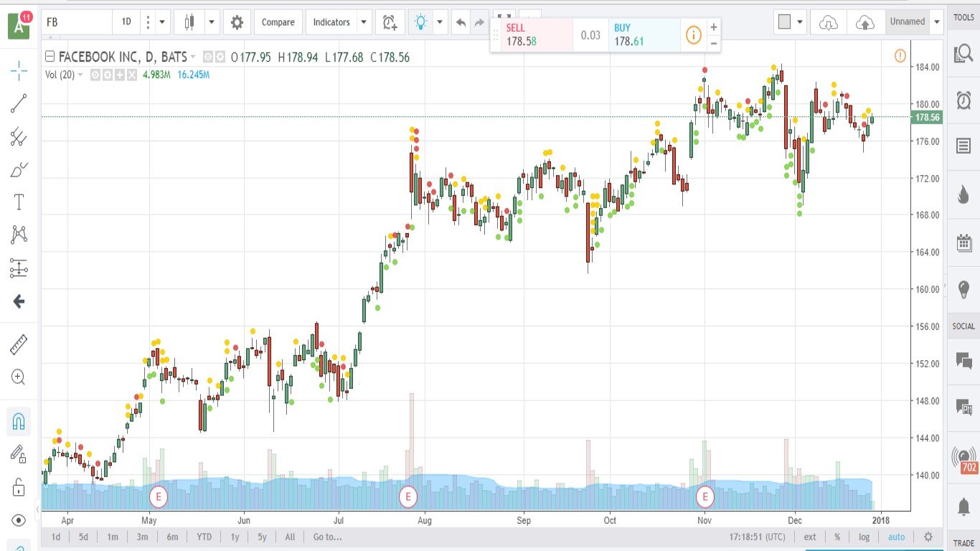The height and width of the screenshot is (551, 980).
Task: Hide the Vol (20) indicator eye
Action: [x=95, y=75]
